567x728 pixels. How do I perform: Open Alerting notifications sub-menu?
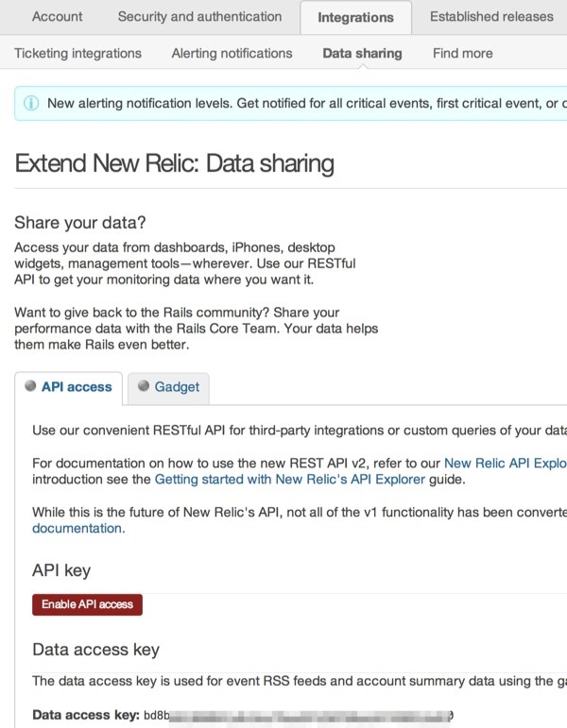pyautogui.click(x=232, y=54)
